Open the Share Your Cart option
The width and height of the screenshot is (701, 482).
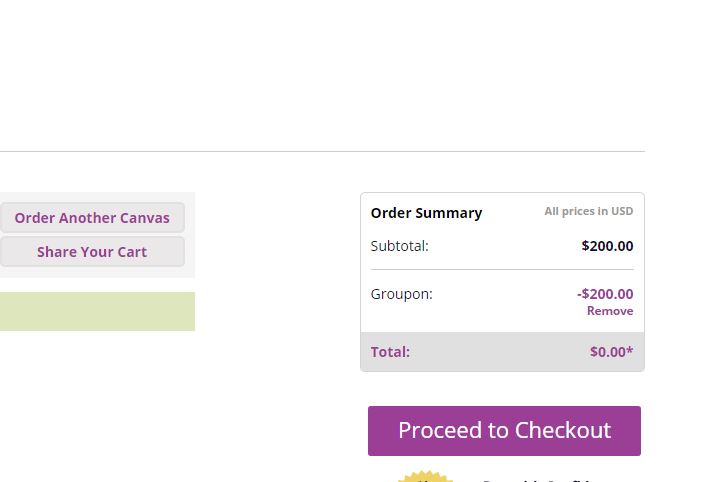point(92,252)
